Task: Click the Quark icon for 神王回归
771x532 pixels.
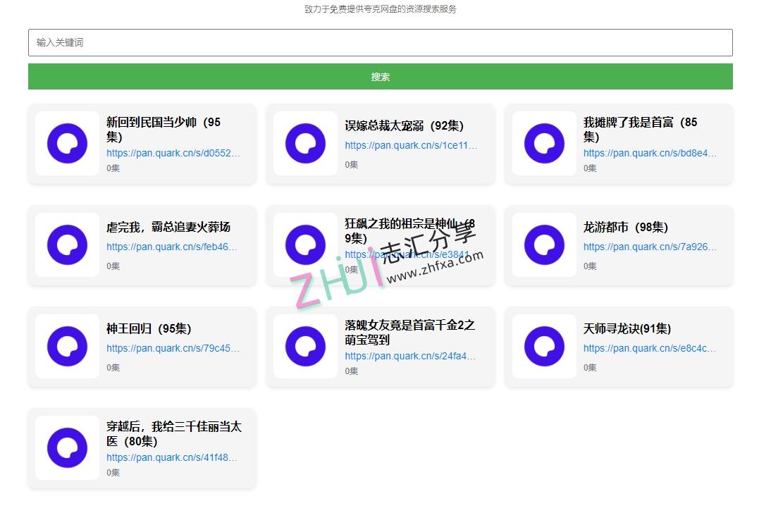Action: point(67,346)
